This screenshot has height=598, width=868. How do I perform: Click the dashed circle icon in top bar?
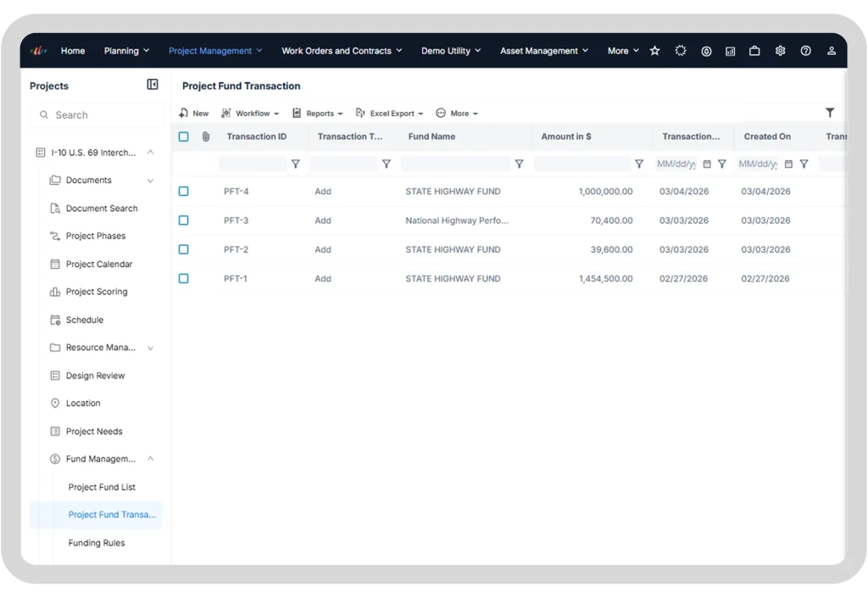pos(681,51)
